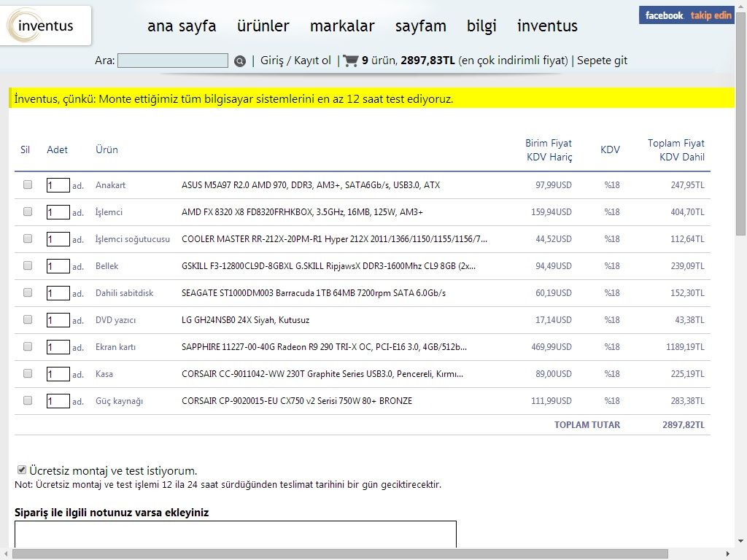Viewport: 747px width, 560px height.
Task: Open LG GH24NSB0 product link
Action: (245, 320)
